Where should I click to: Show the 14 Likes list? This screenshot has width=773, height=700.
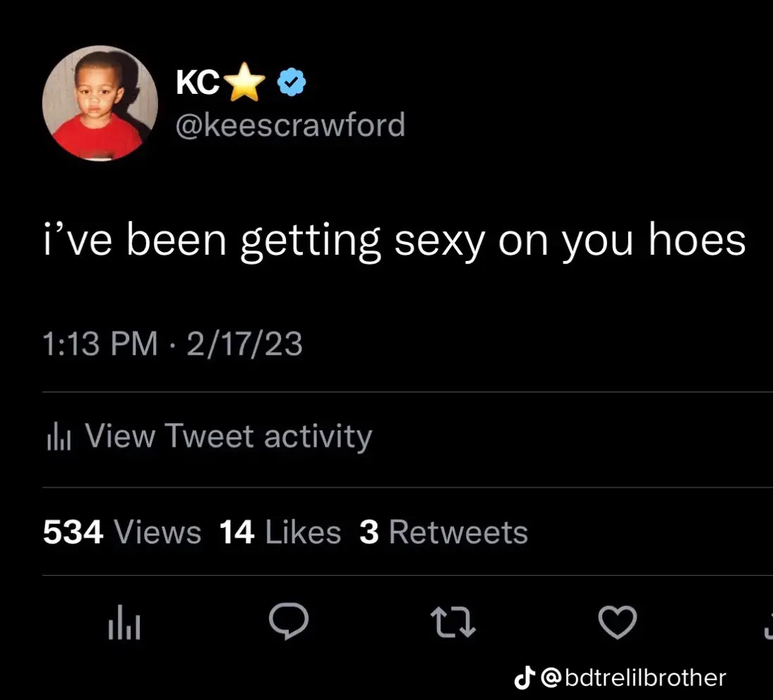pyautogui.click(x=280, y=531)
